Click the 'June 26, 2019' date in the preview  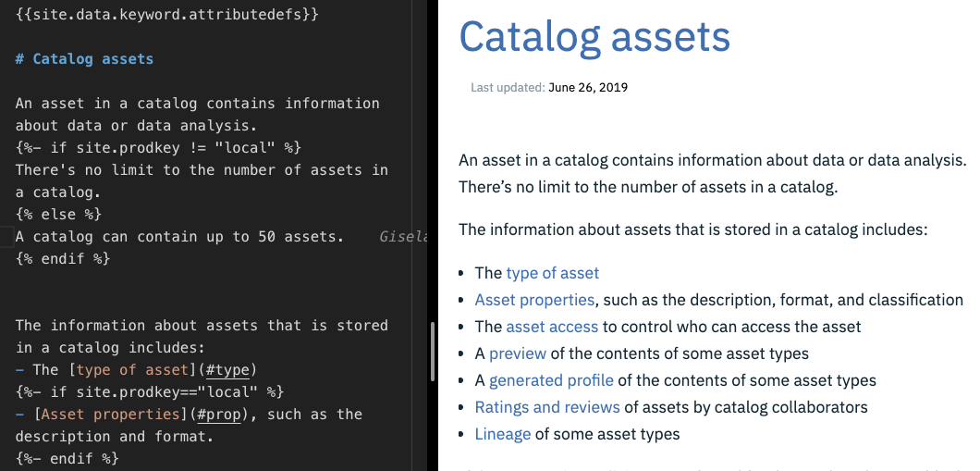coord(587,88)
